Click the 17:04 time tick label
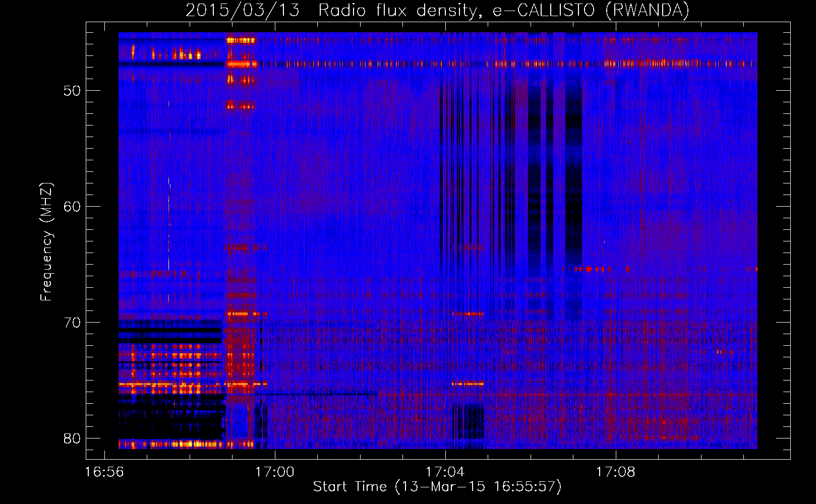 (x=445, y=472)
